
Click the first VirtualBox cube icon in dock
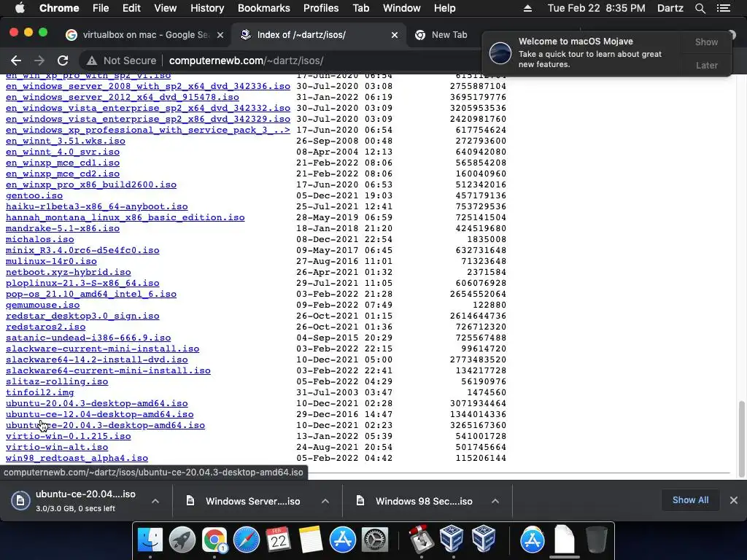pos(452,539)
